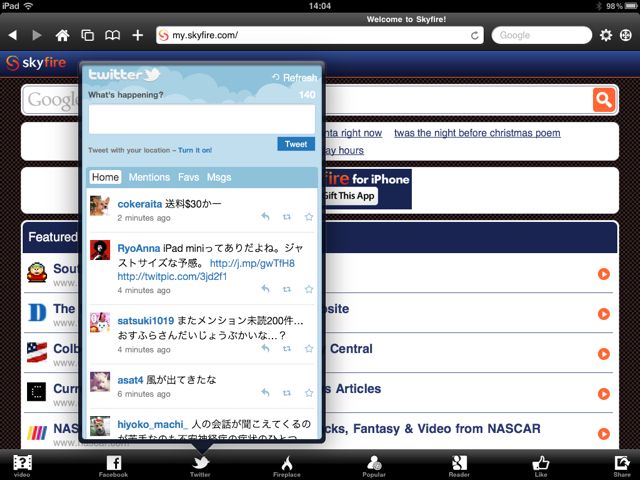Select the Home tab in Twitter popup
This screenshot has width=640, height=480.
click(105, 177)
